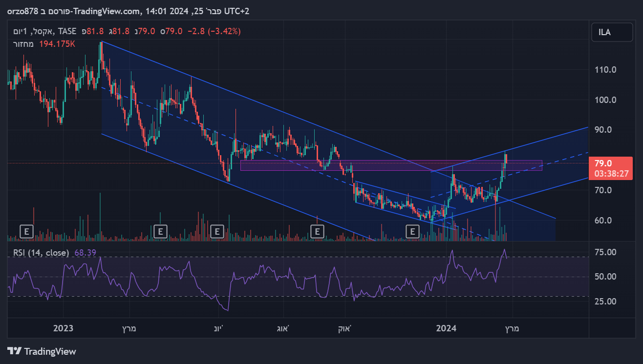The image size is (643, 364).
Task: Open the earliest E earnings marker before 2023
Action: 26,231
